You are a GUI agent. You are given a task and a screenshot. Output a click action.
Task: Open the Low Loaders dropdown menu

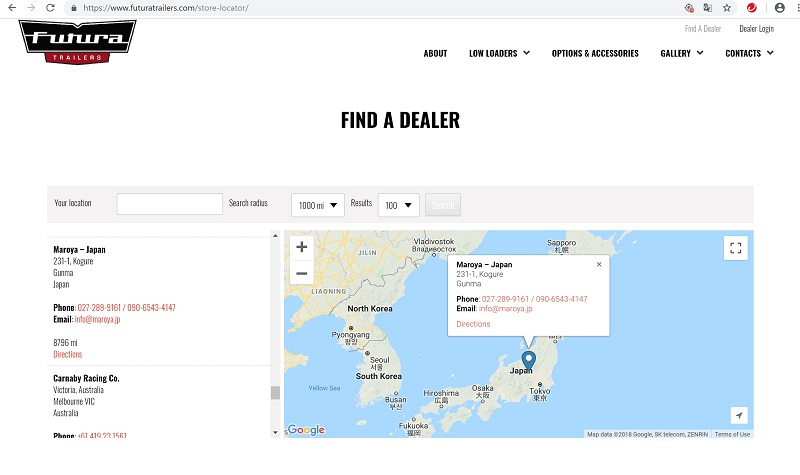tap(499, 53)
